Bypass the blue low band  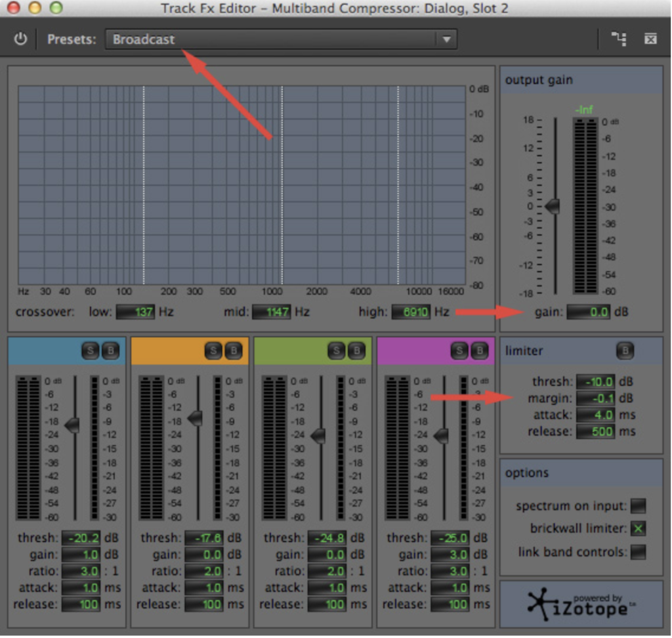tap(110, 351)
